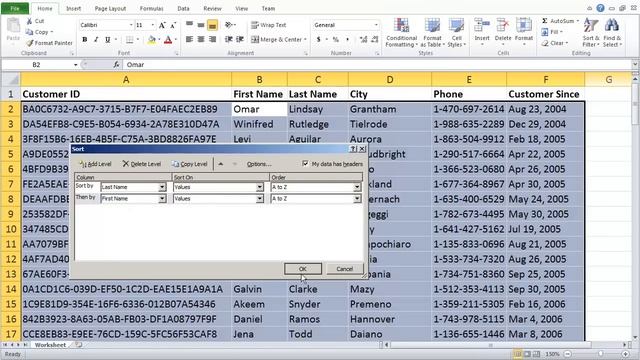Click Options button in Sort dialog
This screenshot has height=360, width=640.
(x=259, y=164)
